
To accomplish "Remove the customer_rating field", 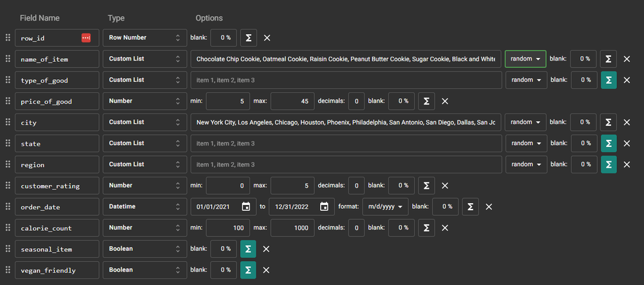I will 445,186.
